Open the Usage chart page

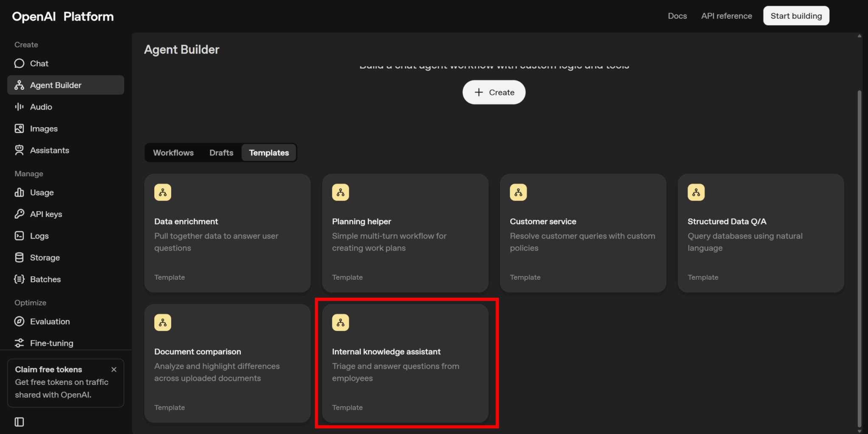tap(42, 193)
